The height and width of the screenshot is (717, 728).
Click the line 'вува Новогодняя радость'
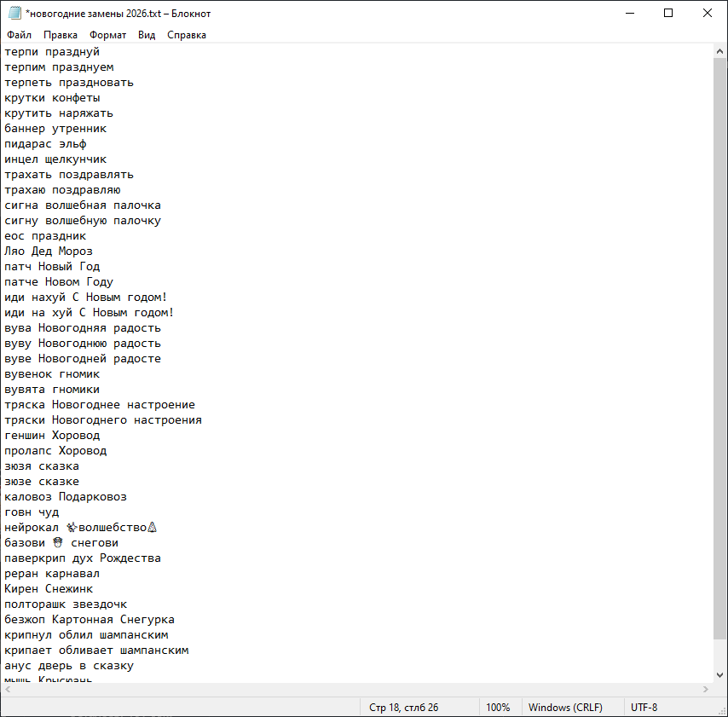pos(83,328)
